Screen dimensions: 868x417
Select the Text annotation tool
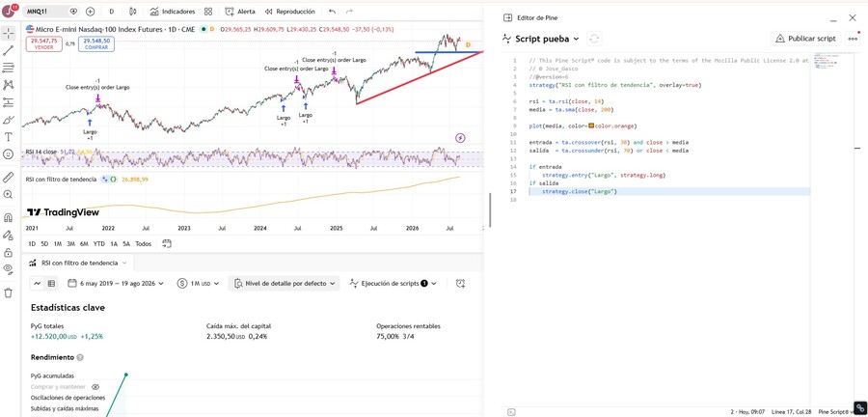point(9,137)
